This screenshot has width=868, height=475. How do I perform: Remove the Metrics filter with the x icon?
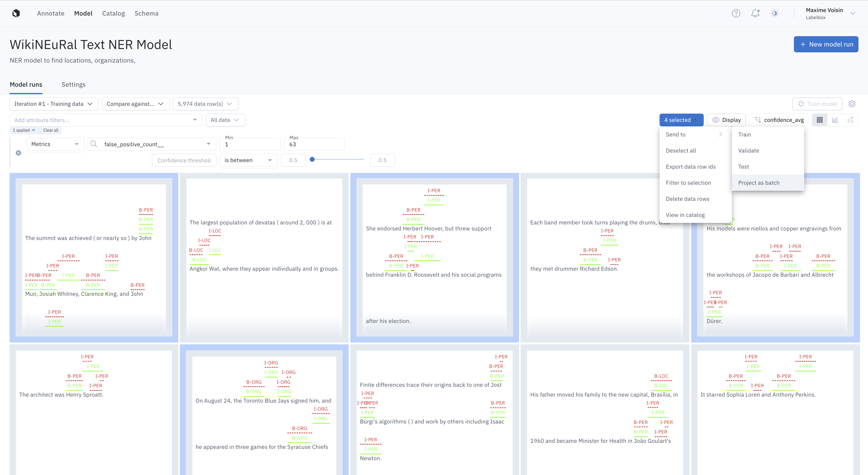[x=19, y=153]
